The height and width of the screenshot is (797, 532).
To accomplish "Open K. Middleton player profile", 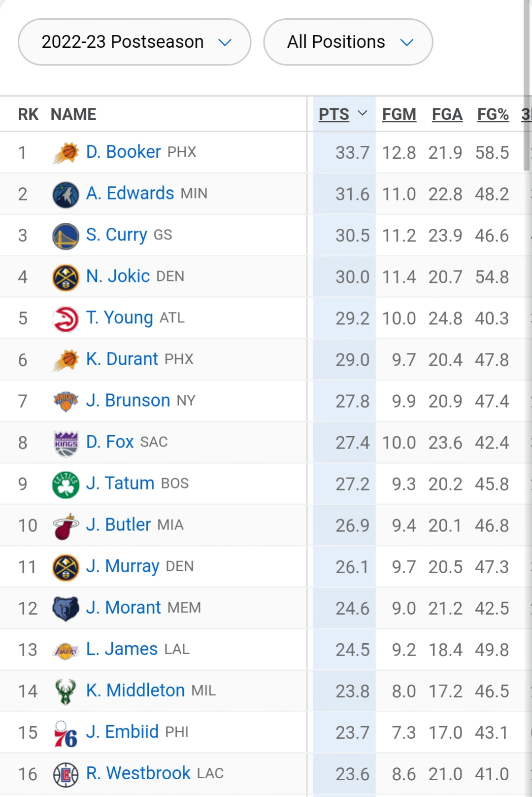I will click(x=135, y=691).
